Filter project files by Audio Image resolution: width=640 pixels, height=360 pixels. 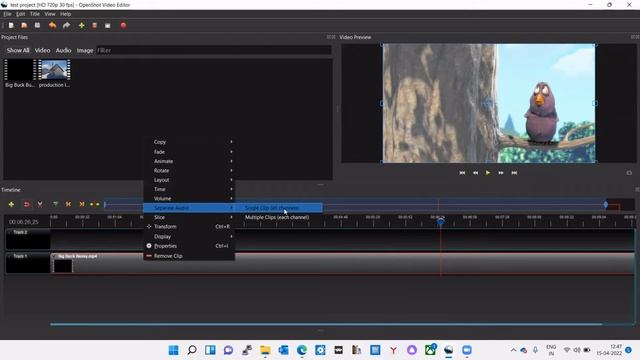[x=63, y=50]
